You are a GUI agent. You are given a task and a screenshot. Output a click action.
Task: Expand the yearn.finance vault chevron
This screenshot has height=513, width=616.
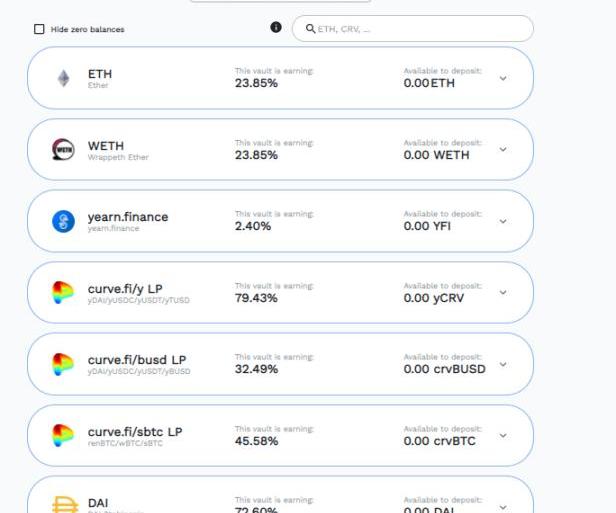click(x=503, y=221)
